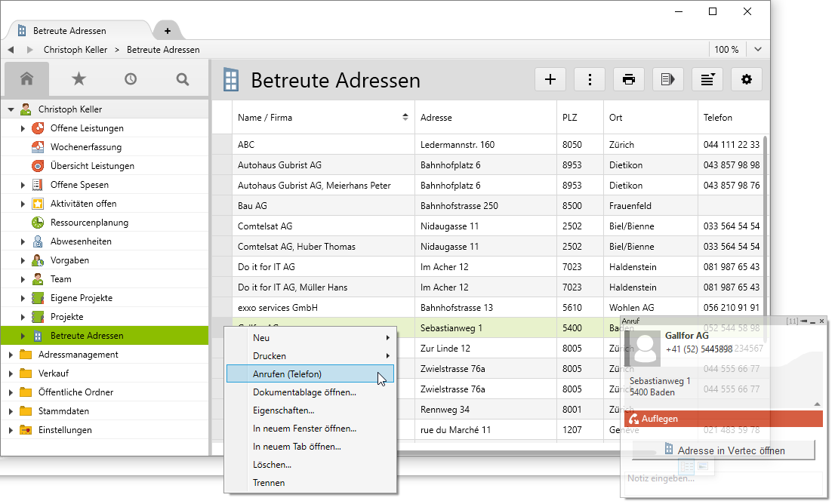The height and width of the screenshot is (504, 835).
Task: Open the list settings gear icon
Action: pos(747,79)
